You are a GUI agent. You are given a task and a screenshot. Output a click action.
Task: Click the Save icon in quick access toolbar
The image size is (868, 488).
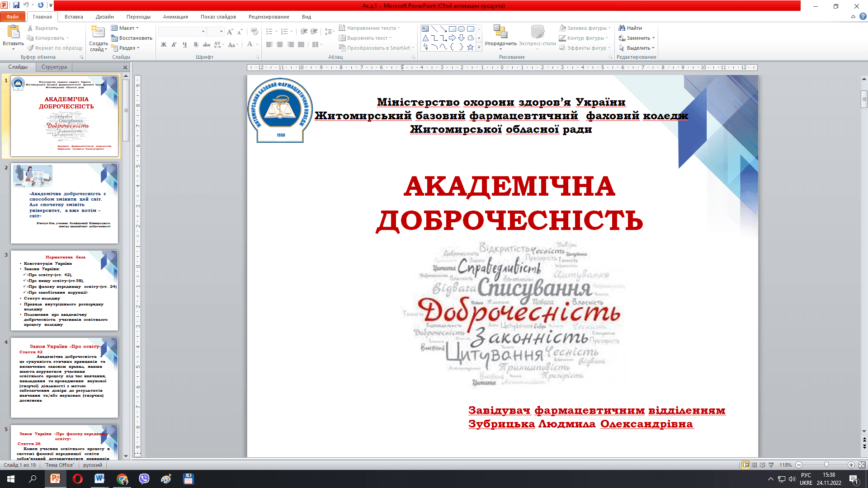(17, 5)
